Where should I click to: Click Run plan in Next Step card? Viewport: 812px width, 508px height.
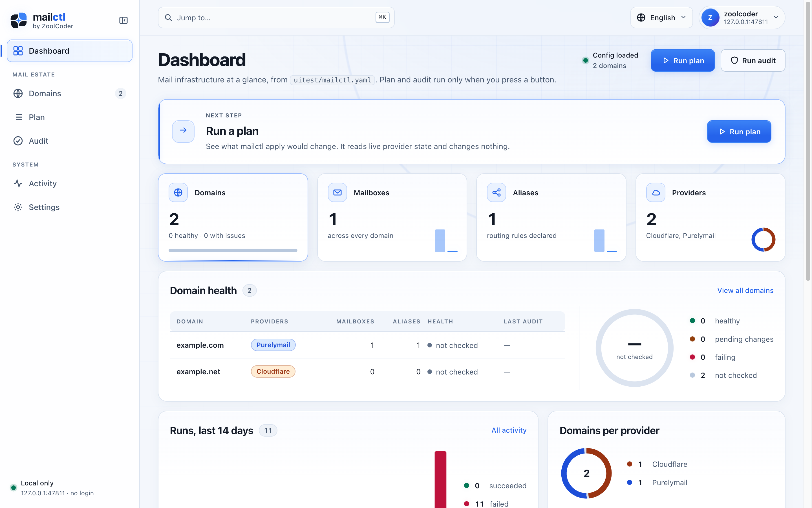click(x=739, y=131)
